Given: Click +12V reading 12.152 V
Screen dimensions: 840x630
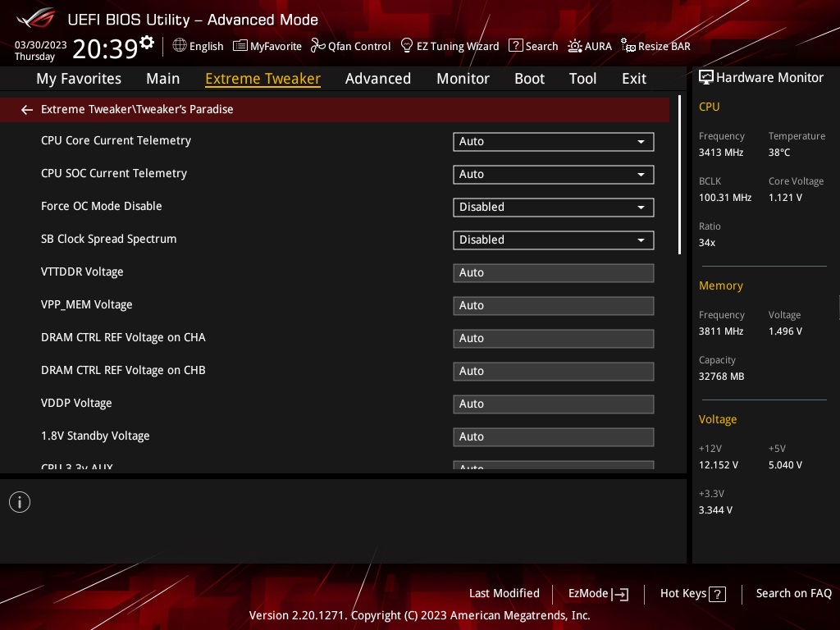Looking at the screenshot, I should [x=719, y=464].
